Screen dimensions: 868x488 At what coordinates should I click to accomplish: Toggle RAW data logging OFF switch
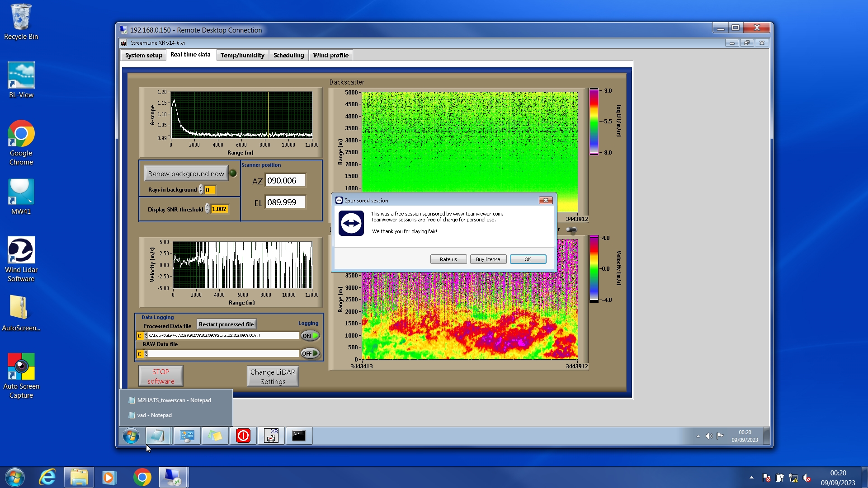[x=310, y=353]
